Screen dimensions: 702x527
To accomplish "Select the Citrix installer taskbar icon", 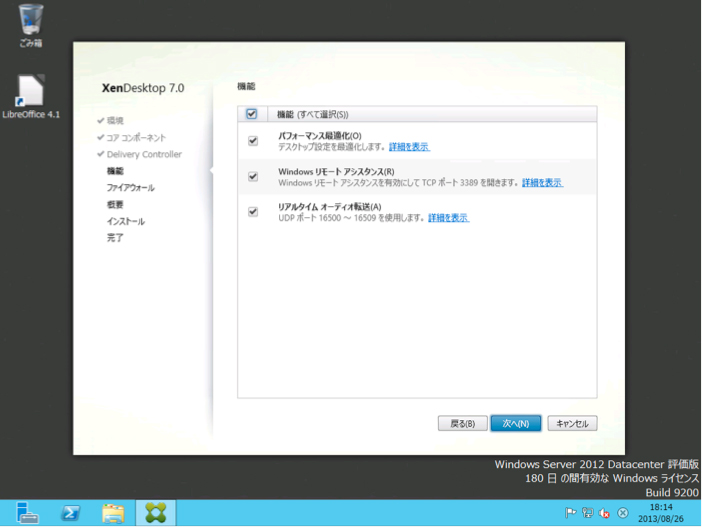I will [155, 513].
